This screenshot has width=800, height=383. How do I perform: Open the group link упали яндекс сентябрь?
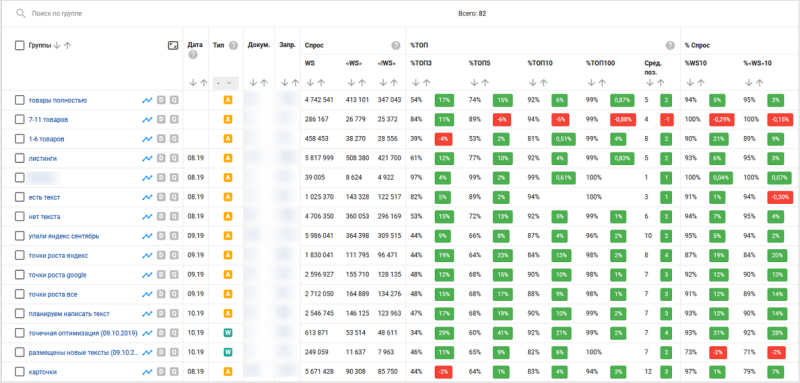[64, 236]
